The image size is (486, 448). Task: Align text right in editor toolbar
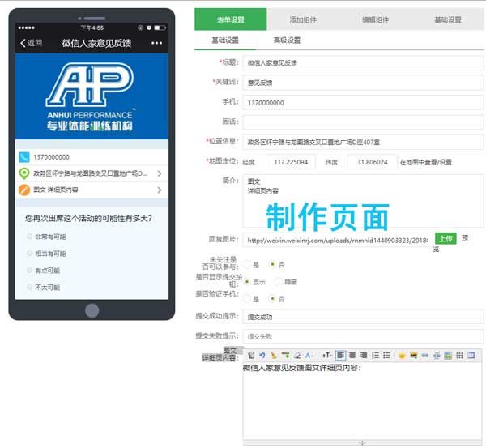coord(364,356)
